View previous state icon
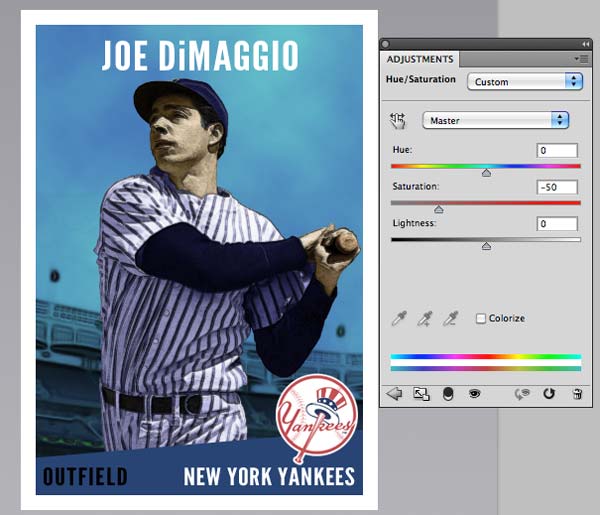 [522, 394]
